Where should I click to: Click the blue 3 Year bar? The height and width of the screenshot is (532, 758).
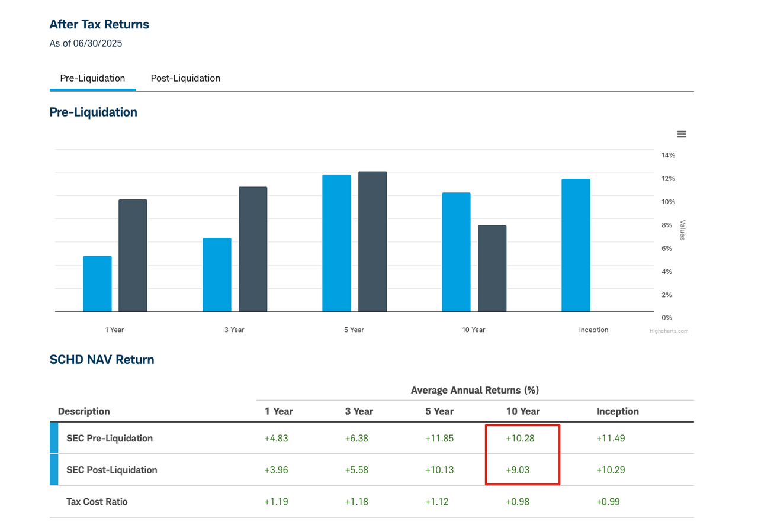tap(217, 275)
